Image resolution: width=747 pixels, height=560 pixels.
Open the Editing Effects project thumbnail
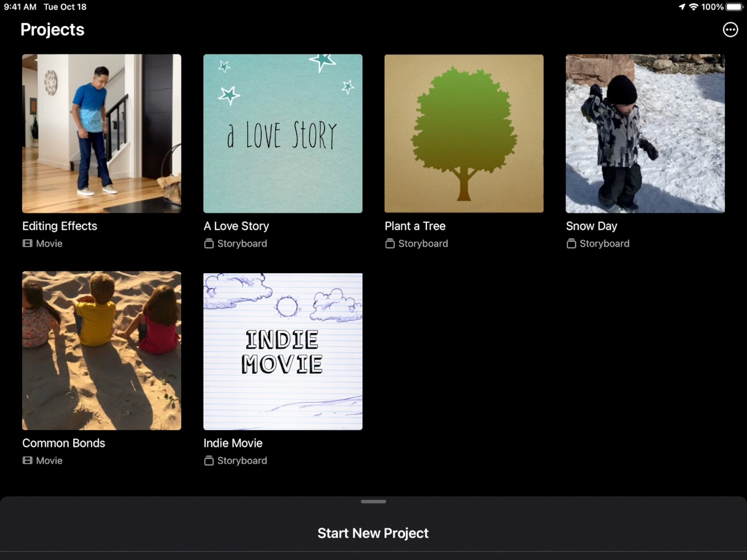102,133
